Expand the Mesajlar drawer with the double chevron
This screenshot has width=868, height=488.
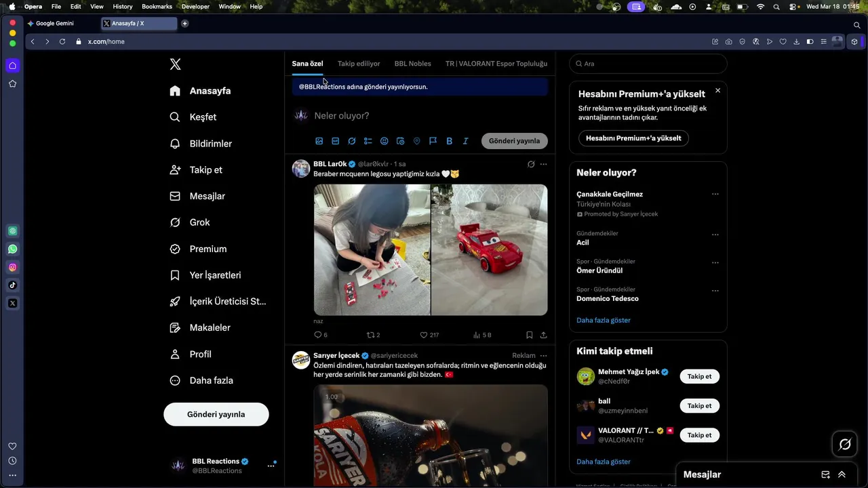coord(842,474)
